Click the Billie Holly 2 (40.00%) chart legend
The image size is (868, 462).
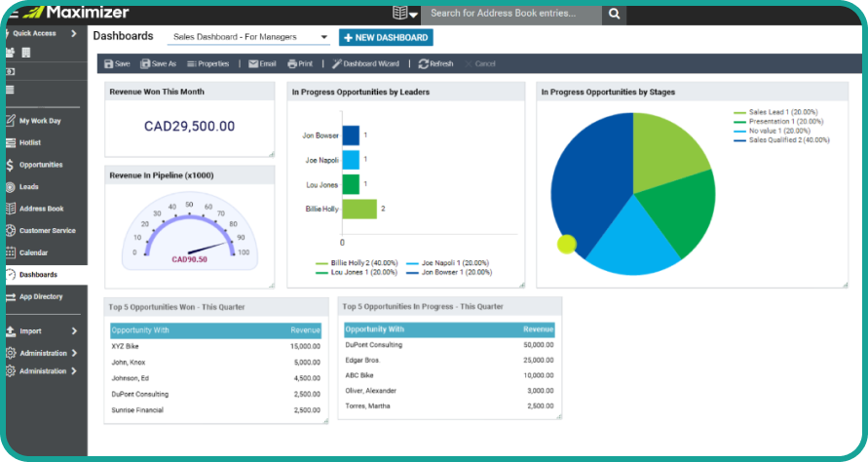[x=358, y=263]
